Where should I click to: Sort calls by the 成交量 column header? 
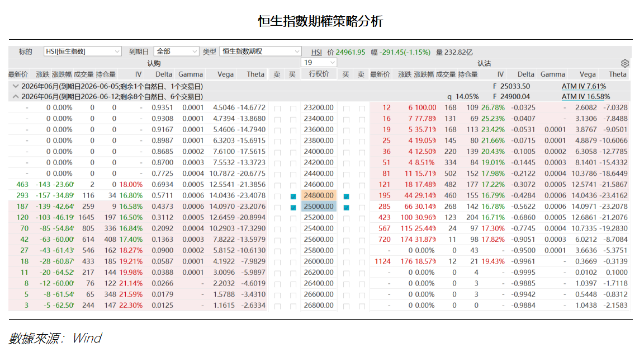pyautogui.click(x=84, y=74)
